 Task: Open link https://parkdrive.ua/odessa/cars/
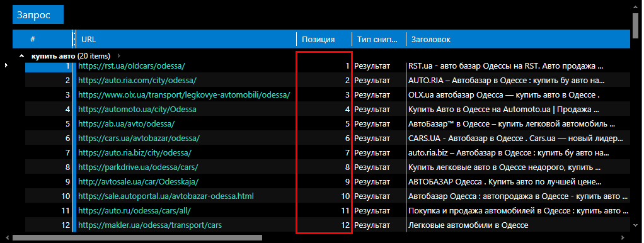(138, 167)
